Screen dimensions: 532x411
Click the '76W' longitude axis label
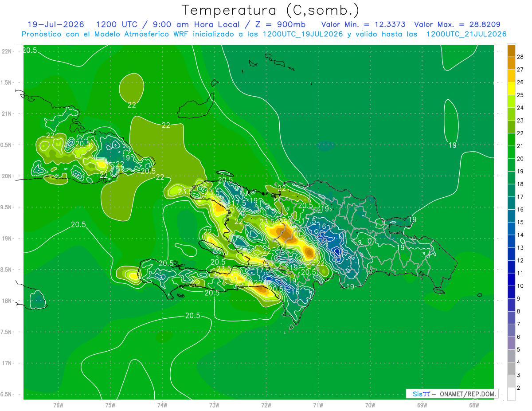click(x=58, y=405)
